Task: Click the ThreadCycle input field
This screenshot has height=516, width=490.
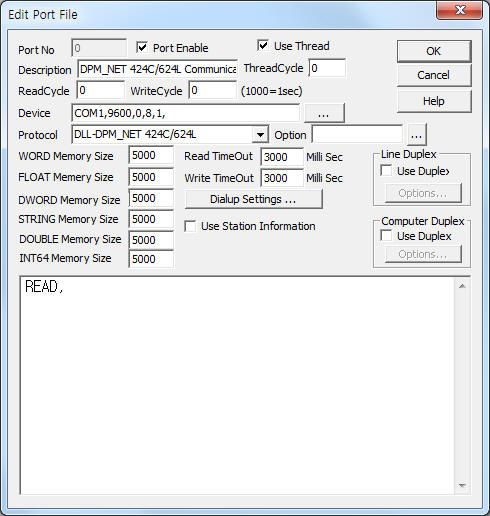Action: click(327, 68)
